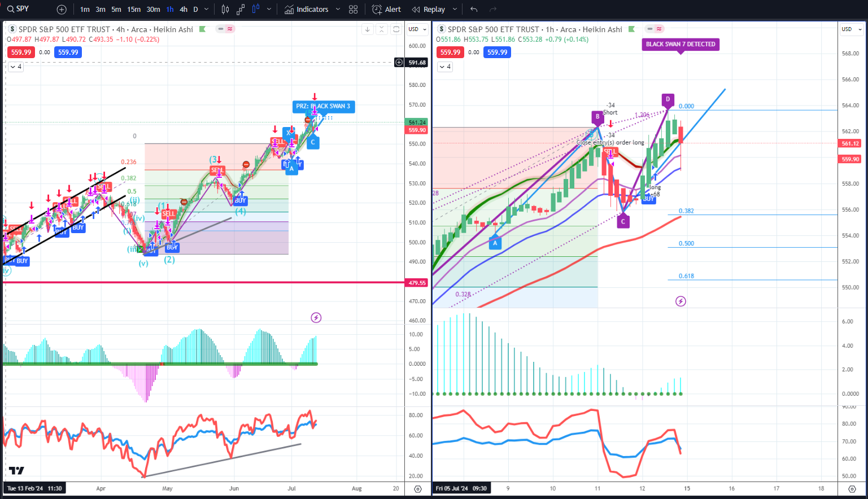Image resolution: width=868 pixels, height=499 pixels.
Task: Click the blue buy 559.99 button on 4h chart
Action: click(68, 52)
